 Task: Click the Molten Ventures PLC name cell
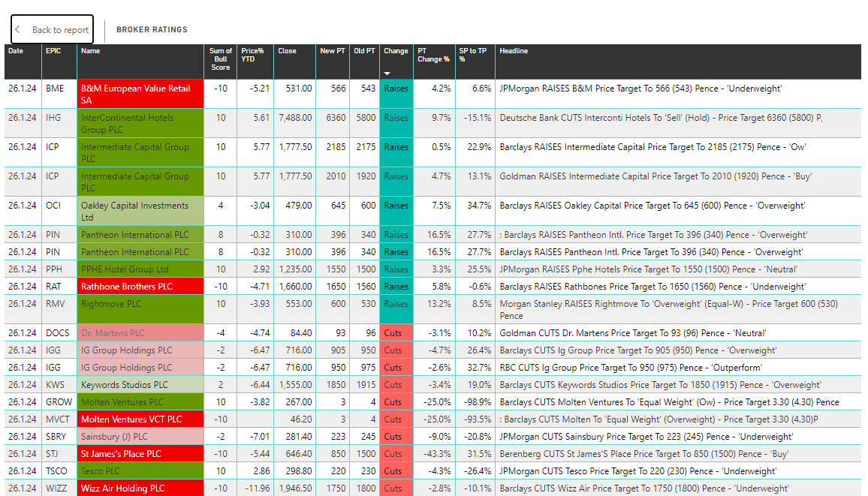[140, 402]
